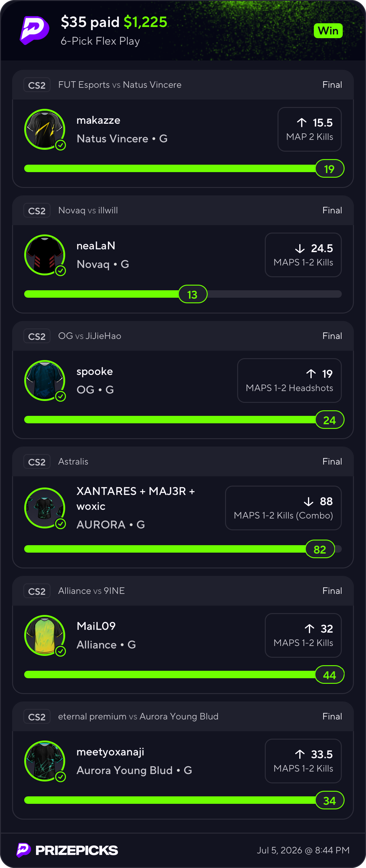
Task: Click MaiL09's yellow Alliance jersey avatar
Action: click(x=44, y=635)
